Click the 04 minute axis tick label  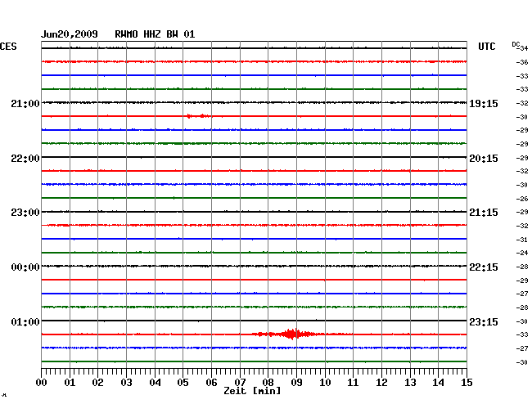coord(155,383)
